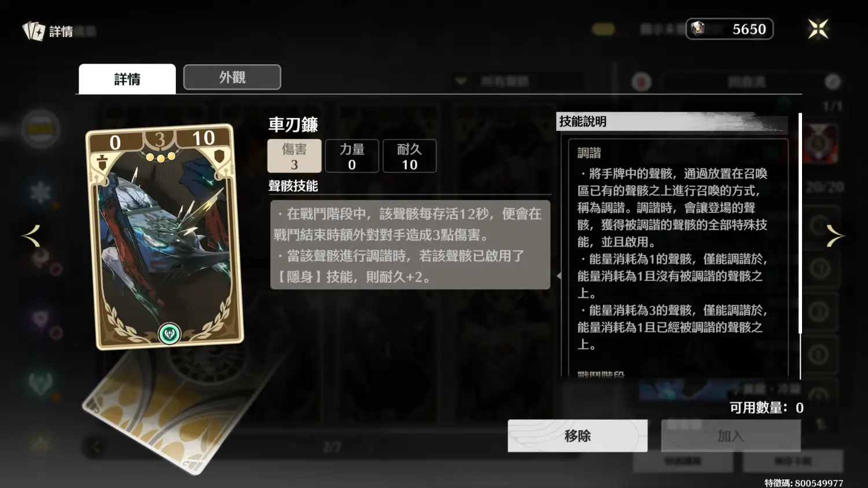This screenshot has height=488, width=868.
Task: Select the 詳情 tab
Action: tap(127, 79)
